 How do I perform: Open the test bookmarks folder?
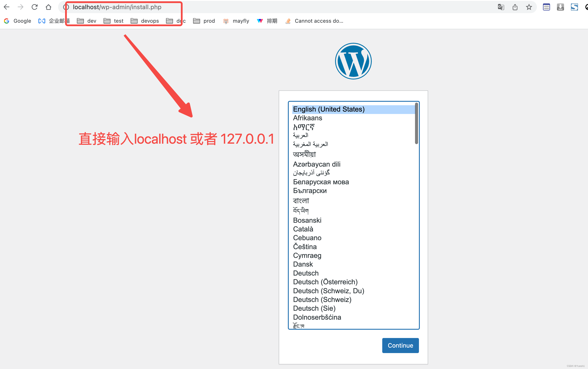(x=114, y=21)
